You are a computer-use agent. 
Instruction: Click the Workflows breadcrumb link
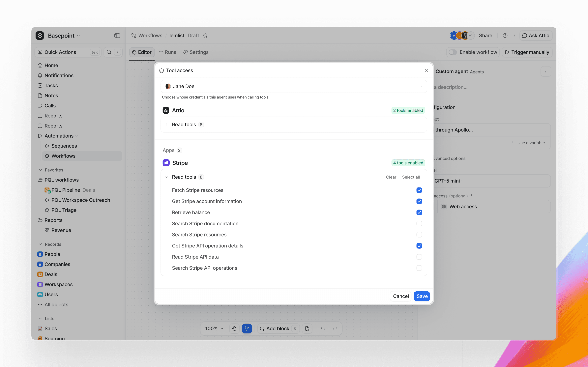[x=147, y=35]
